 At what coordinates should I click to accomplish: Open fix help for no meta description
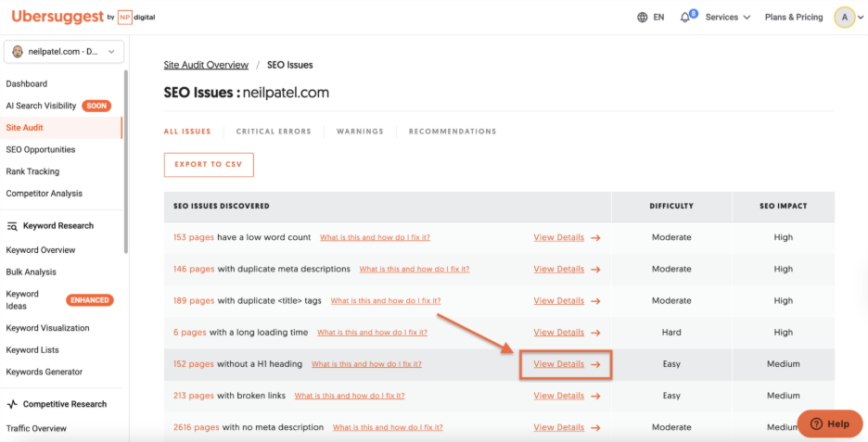coord(388,427)
